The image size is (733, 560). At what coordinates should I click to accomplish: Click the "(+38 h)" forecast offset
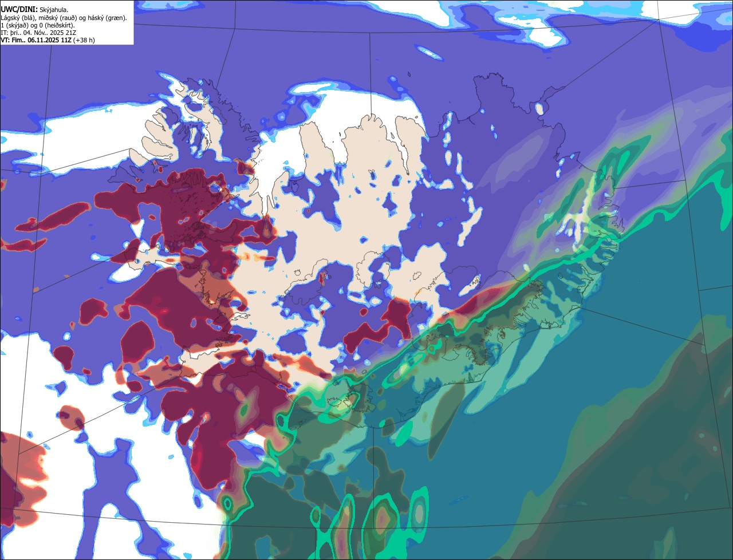84,40
